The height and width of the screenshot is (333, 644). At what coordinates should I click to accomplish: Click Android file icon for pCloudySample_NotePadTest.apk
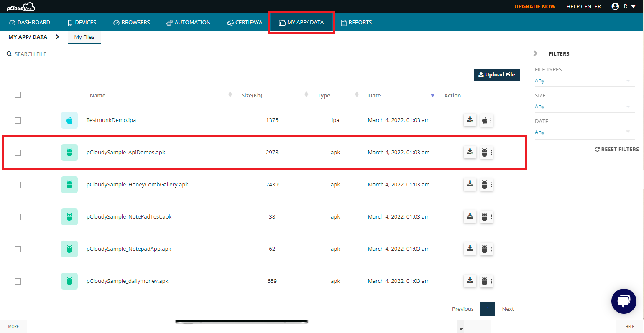[69, 217]
